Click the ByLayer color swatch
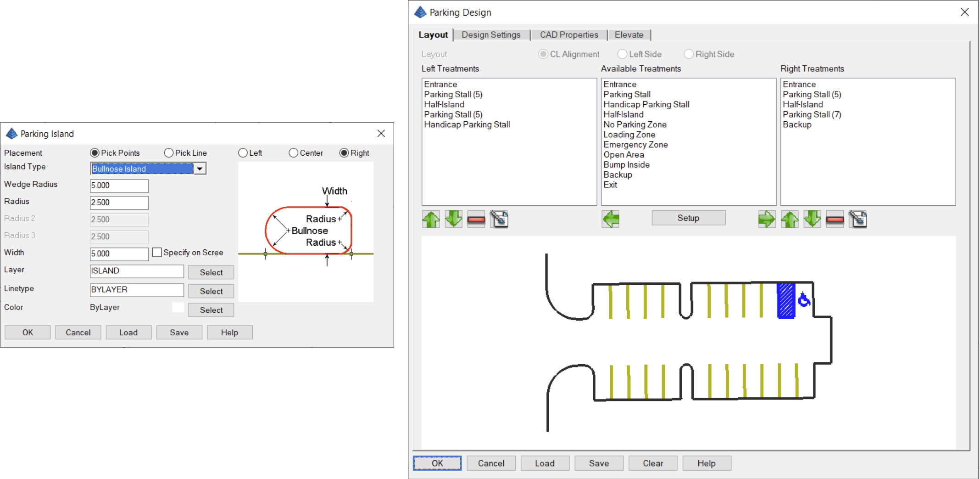Screen dimensions: 980x479 (x=178, y=307)
